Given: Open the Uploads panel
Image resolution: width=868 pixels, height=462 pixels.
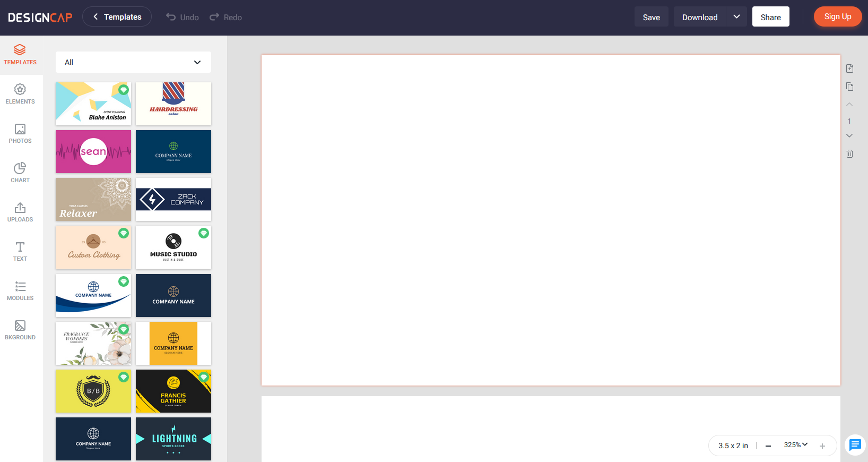Looking at the screenshot, I should coord(20,212).
